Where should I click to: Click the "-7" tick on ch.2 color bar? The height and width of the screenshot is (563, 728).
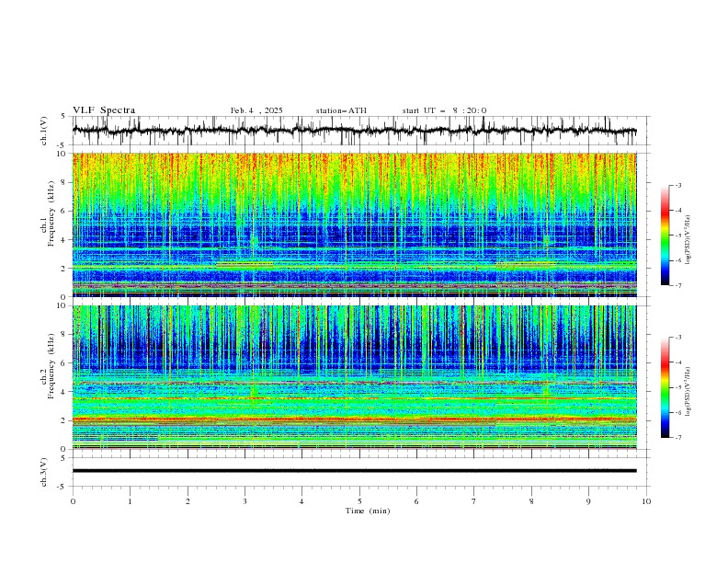click(x=677, y=437)
